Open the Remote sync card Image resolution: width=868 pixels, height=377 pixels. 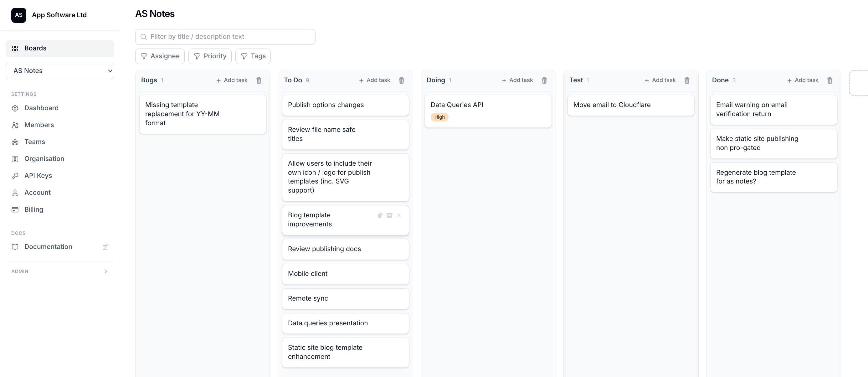[345, 299]
